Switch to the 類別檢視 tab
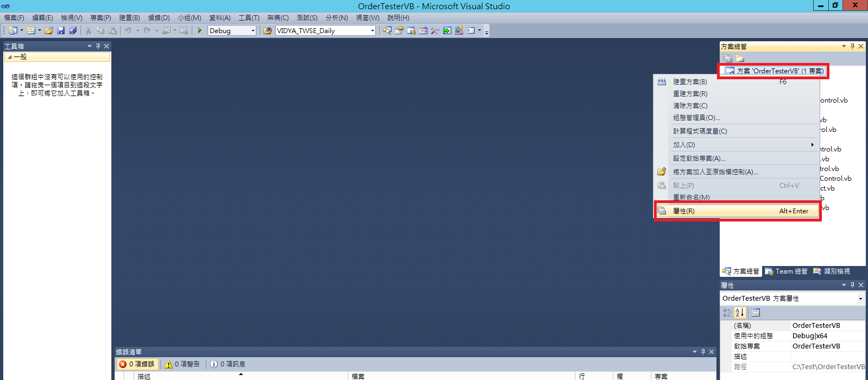 pyautogui.click(x=832, y=271)
